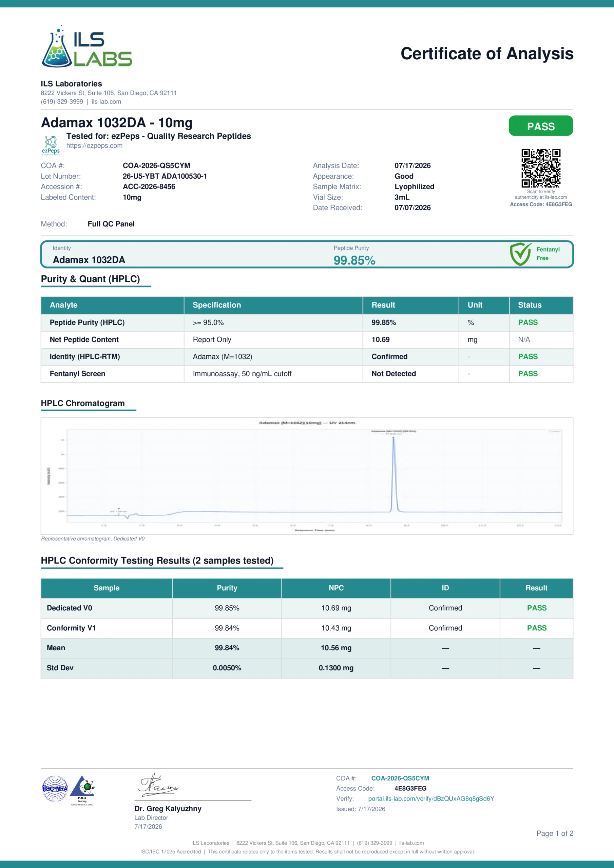Click the ilac-MRA accreditation seal
614x868 pixels.
[x=55, y=789]
